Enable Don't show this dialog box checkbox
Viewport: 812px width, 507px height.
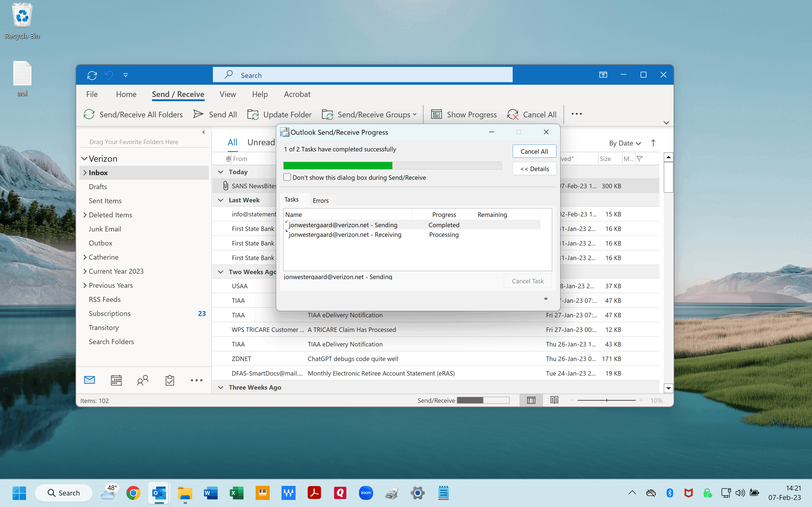click(x=287, y=177)
